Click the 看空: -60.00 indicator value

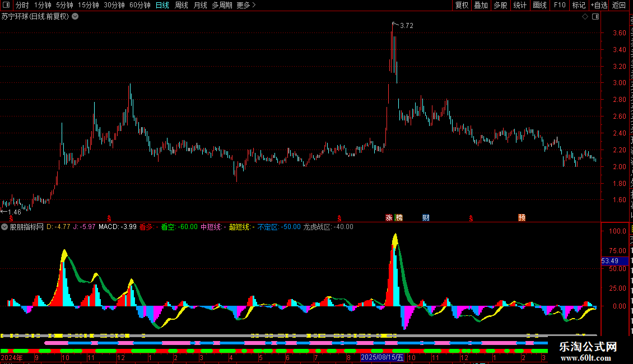click(179, 227)
